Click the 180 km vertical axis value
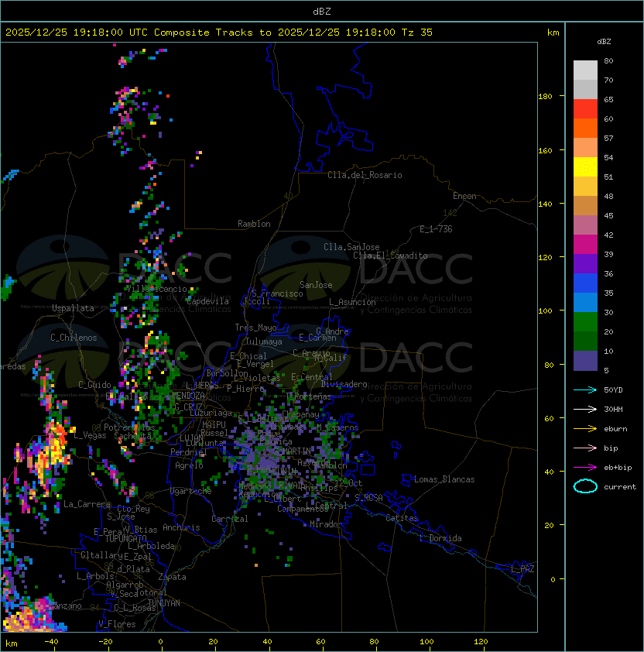The width and height of the screenshot is (644, 652). click(545, 97)
